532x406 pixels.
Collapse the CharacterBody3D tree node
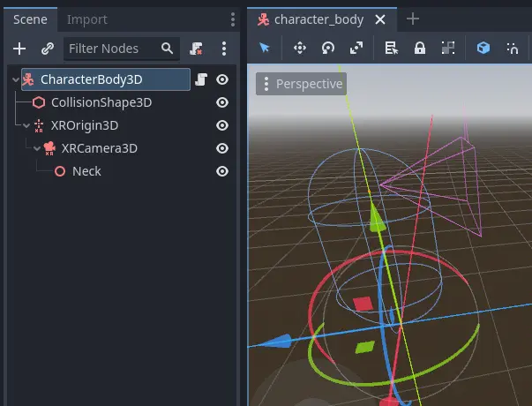[15, 79]
